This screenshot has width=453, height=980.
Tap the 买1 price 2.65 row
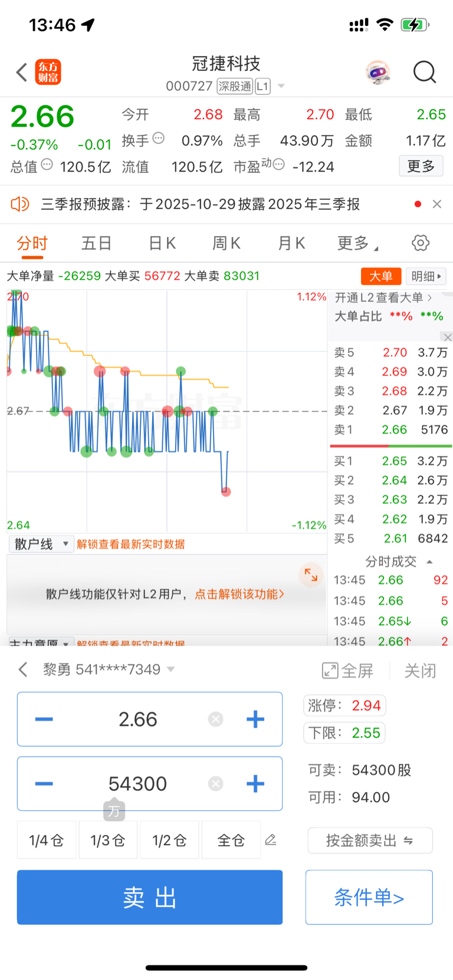coord(390,461)
